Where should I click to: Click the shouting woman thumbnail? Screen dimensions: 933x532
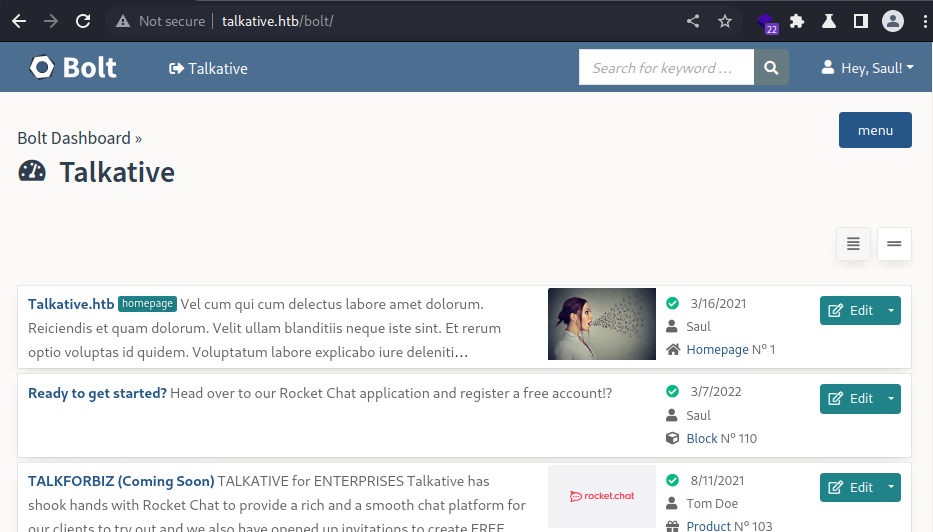point(602,324)
